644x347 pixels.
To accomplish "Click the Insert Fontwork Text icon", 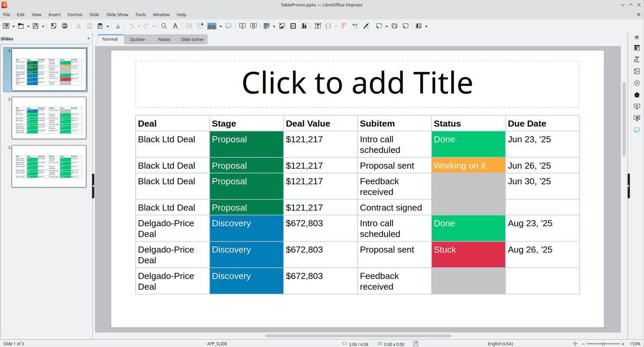I will point(344,26).
